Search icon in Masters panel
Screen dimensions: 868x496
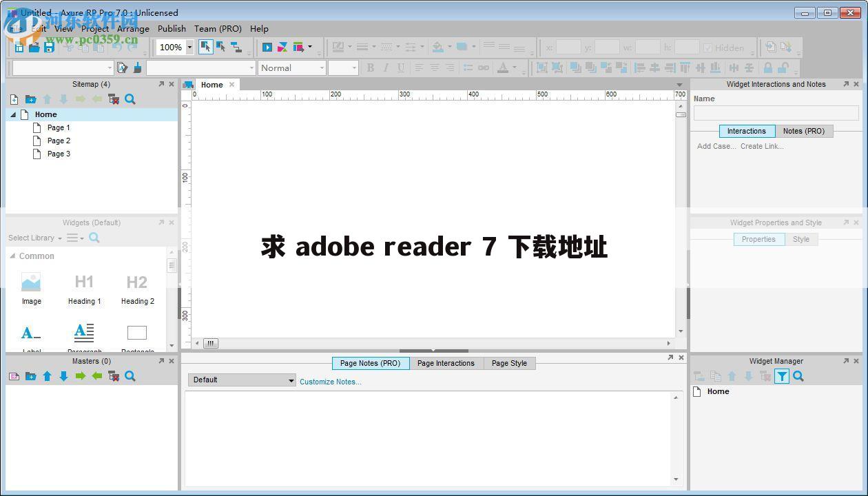pyautogui.click(x=130, y=376)
